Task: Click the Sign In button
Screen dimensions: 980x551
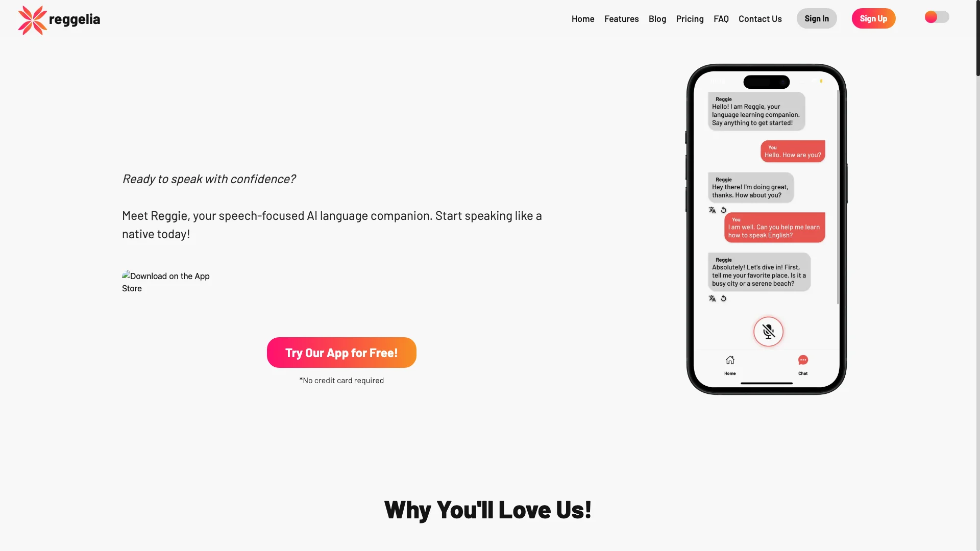Action: pyautogui.click(x=817, y=18)
